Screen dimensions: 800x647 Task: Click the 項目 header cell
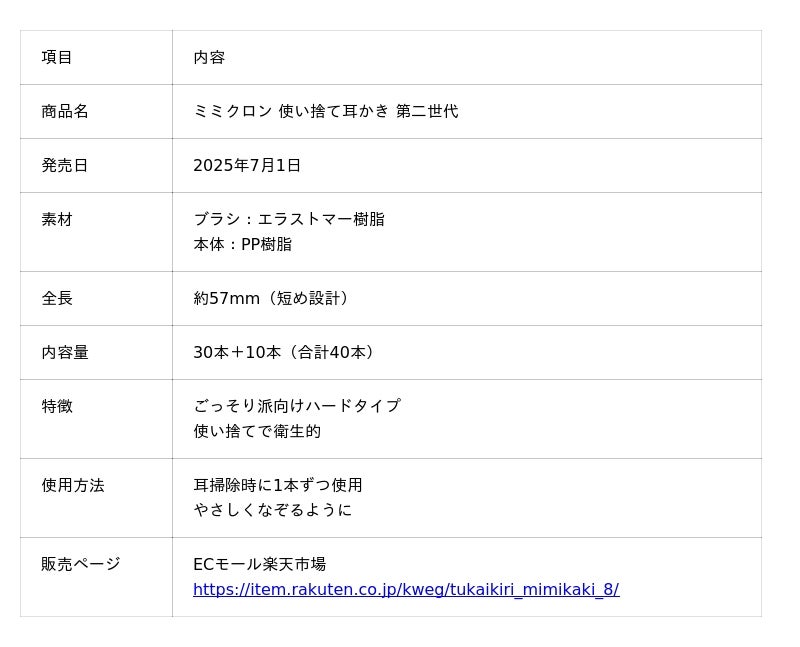[x=96, y=57]
